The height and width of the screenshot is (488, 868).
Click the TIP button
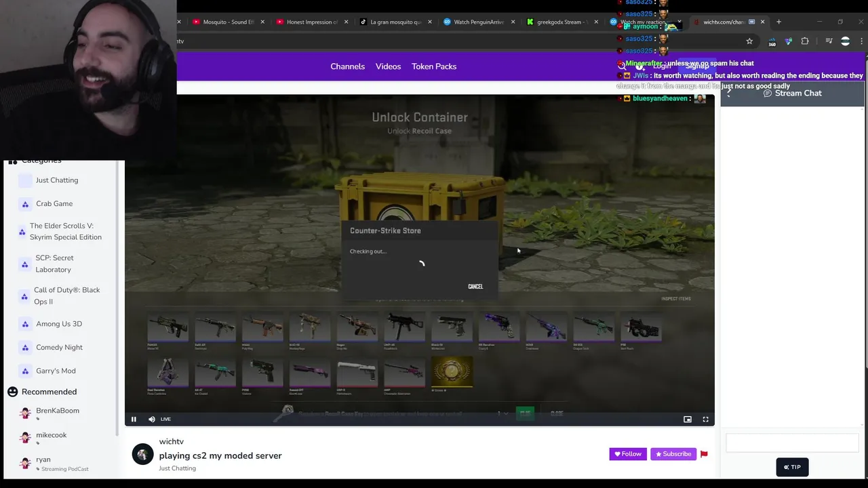coord(792,467)
